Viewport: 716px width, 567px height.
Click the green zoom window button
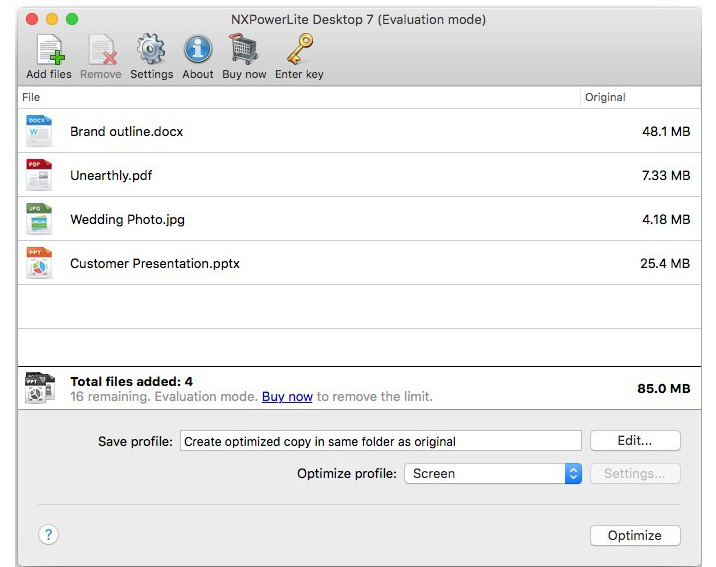click(x=72, y=19)
